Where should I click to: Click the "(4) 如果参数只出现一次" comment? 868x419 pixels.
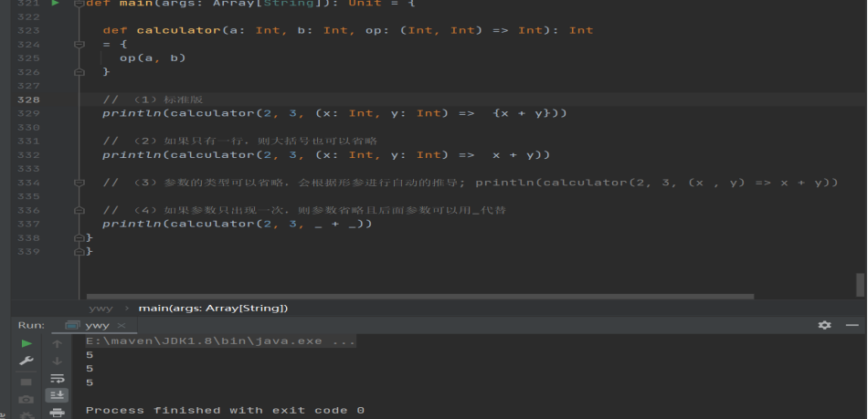(304, 210)
